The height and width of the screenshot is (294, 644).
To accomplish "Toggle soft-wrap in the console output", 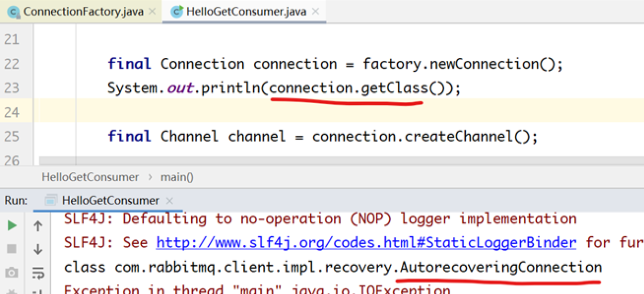I will (38, 272).
